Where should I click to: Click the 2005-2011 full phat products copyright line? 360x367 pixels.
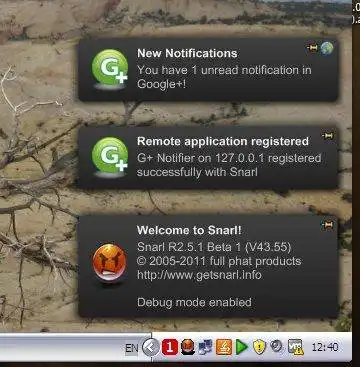219,261
